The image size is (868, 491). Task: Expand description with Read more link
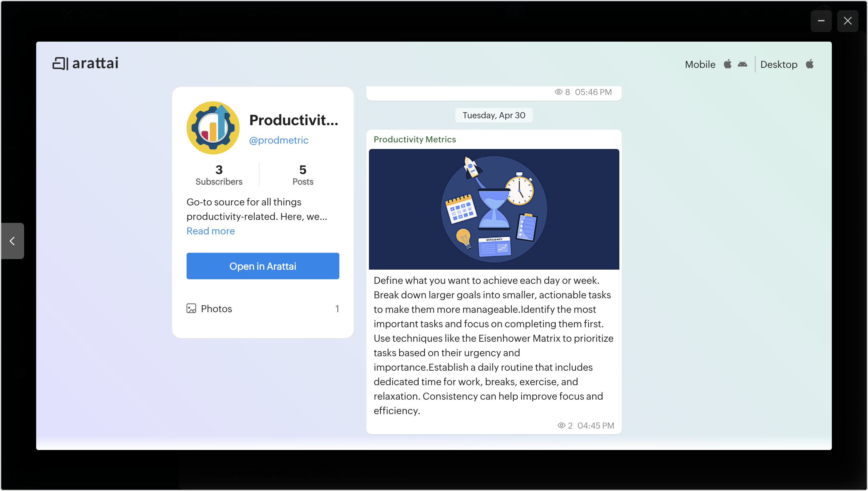coord(211,231)
